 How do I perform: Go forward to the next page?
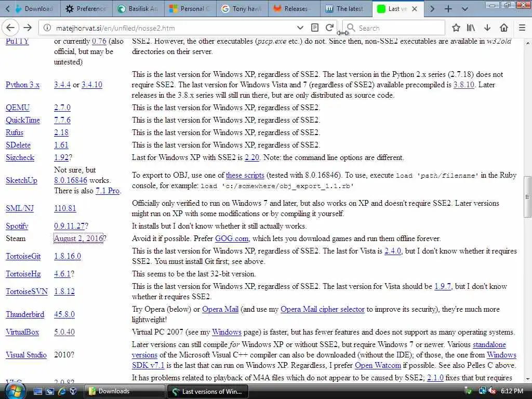(28, 28)
